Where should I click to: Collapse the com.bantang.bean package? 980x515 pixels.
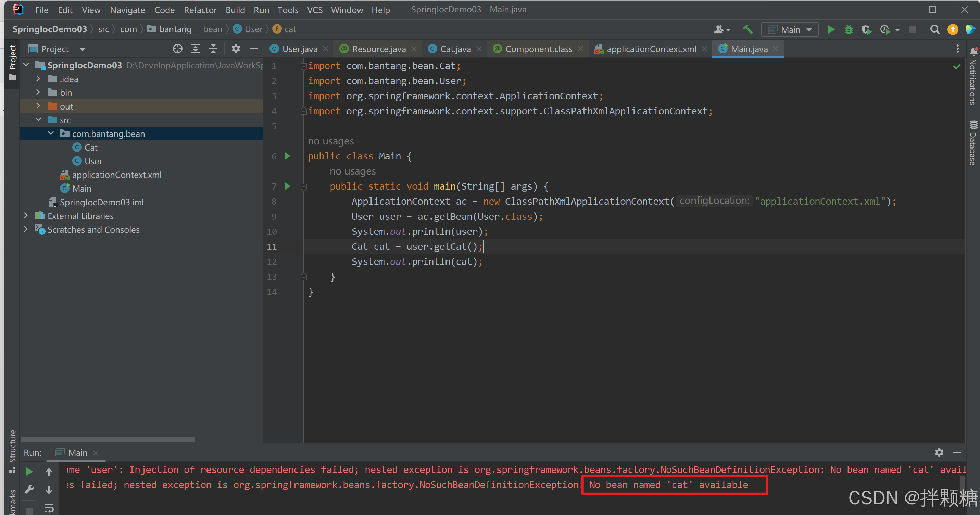coord(51,133)
